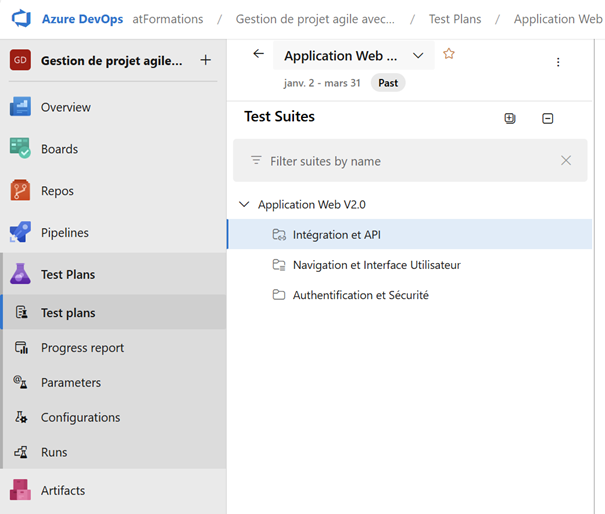Open the Parameters page
The width and height of the screenshot is (605, 514).
pyautogui.click(x=70, y=383)
